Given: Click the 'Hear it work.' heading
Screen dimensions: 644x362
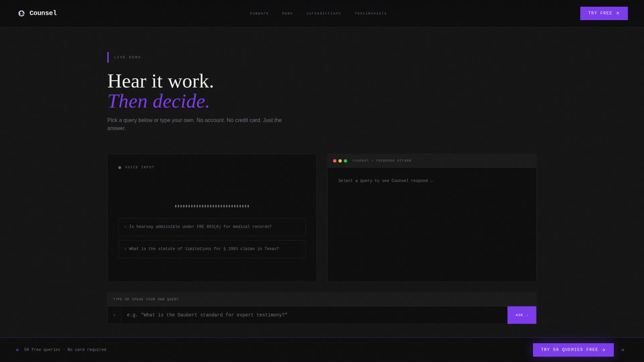Looking at the screenshot, I should pos(160,81).
